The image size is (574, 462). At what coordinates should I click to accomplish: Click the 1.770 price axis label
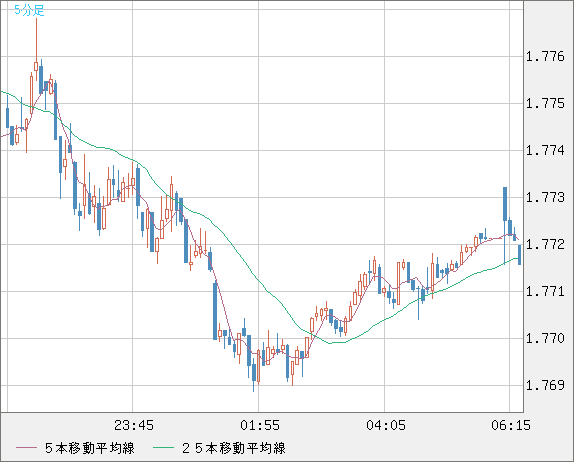tap(545, 339)
